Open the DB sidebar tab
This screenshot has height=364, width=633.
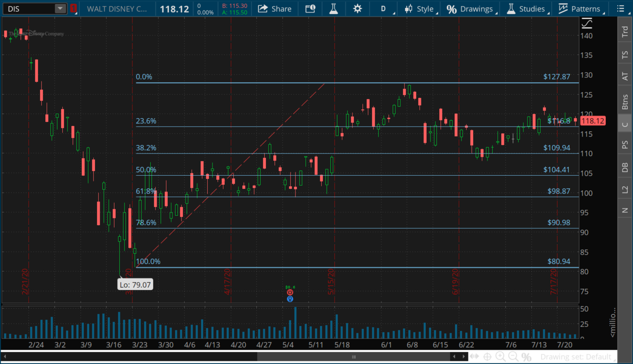pos(625,167)
